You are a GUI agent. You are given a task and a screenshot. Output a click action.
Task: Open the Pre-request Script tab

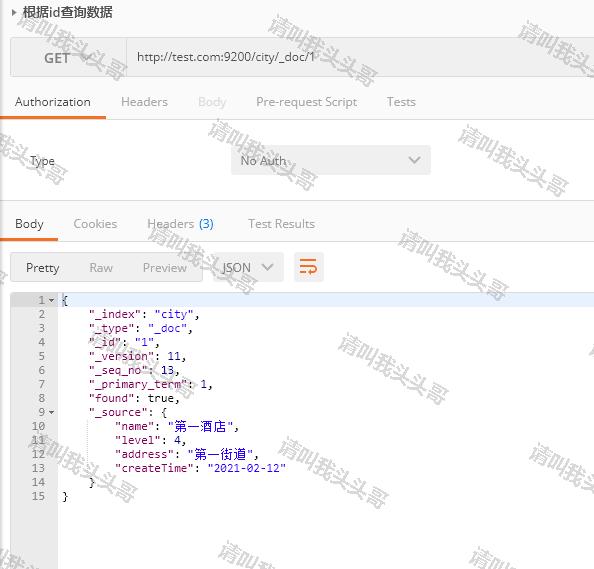coord(306,102)
